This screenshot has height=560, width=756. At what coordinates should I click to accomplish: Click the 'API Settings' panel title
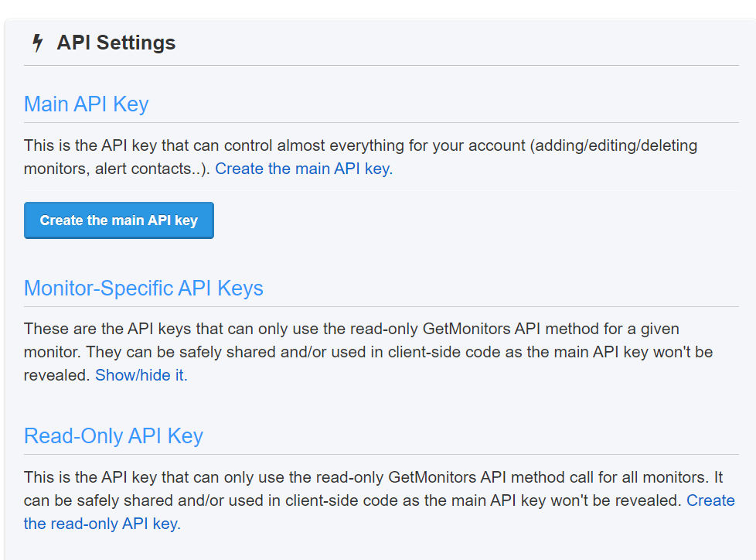(116, 43)
